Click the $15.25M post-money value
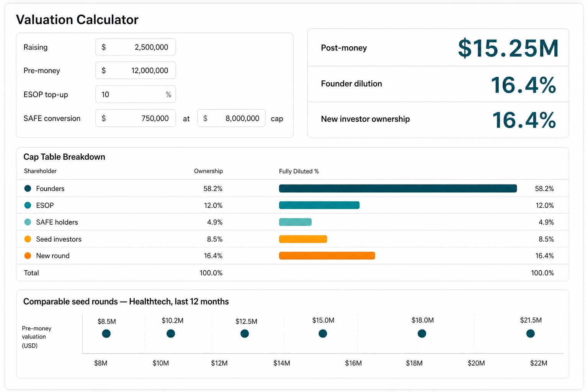Screen dimensions: 588x392 (x=508, y=48)
